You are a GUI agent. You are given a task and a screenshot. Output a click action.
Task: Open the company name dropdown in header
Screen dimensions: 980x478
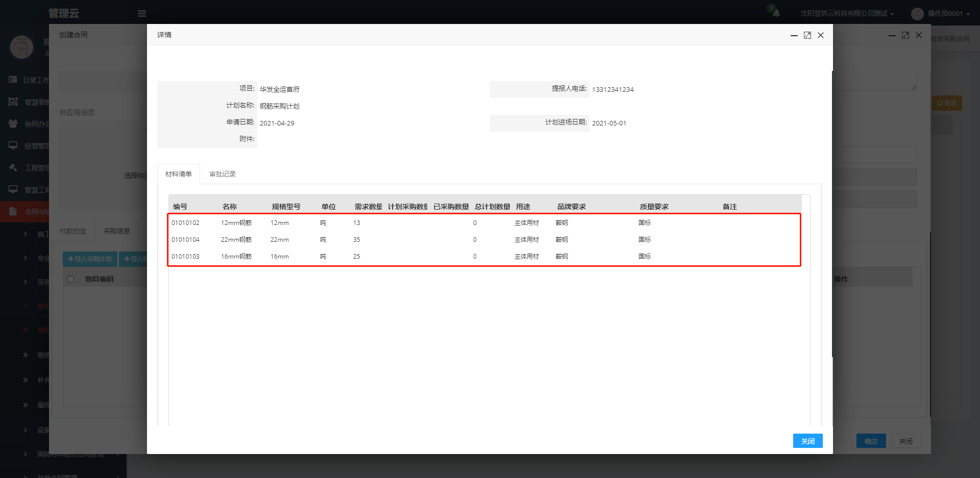847,14
